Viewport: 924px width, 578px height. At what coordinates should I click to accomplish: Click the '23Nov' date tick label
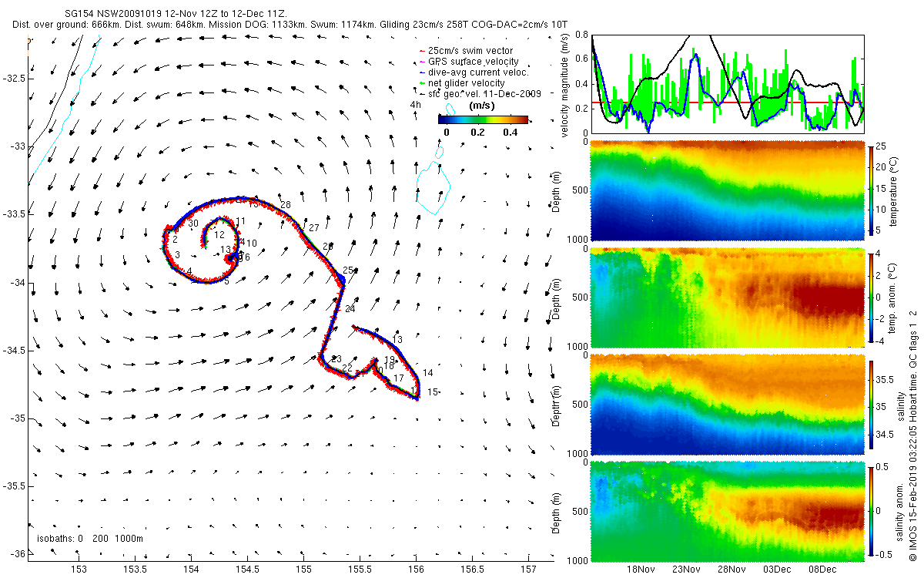pos(686,570)
